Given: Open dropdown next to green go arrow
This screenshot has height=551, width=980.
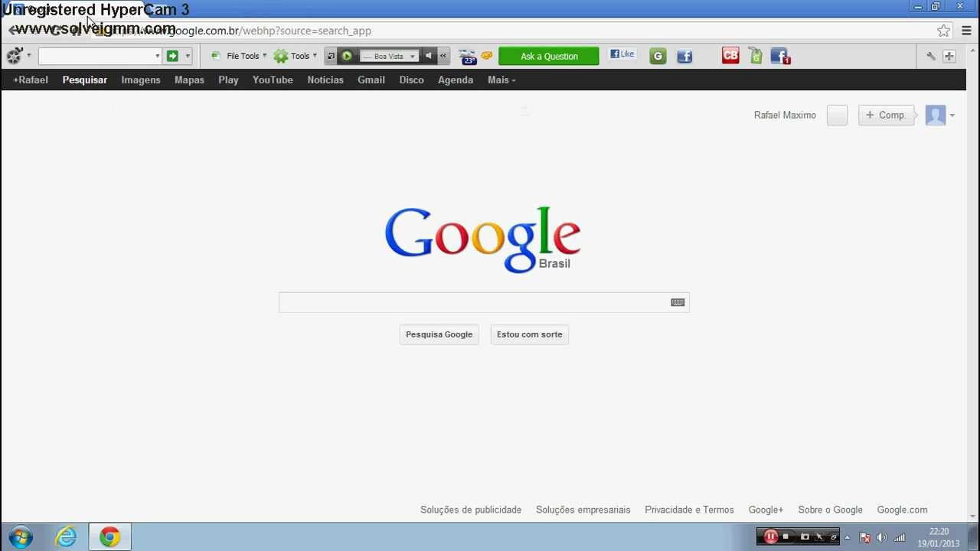Looking at the screenshot, I should 188,56.
